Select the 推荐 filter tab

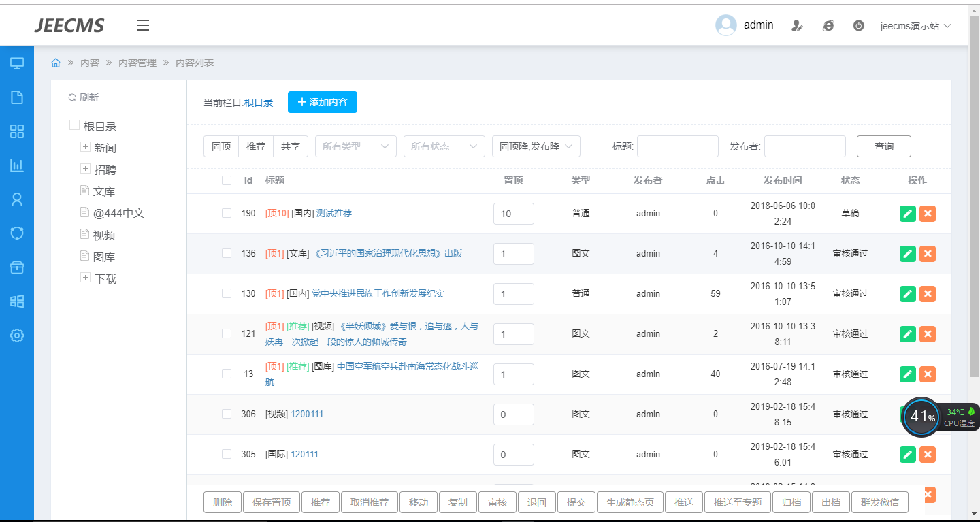(256, 146)
